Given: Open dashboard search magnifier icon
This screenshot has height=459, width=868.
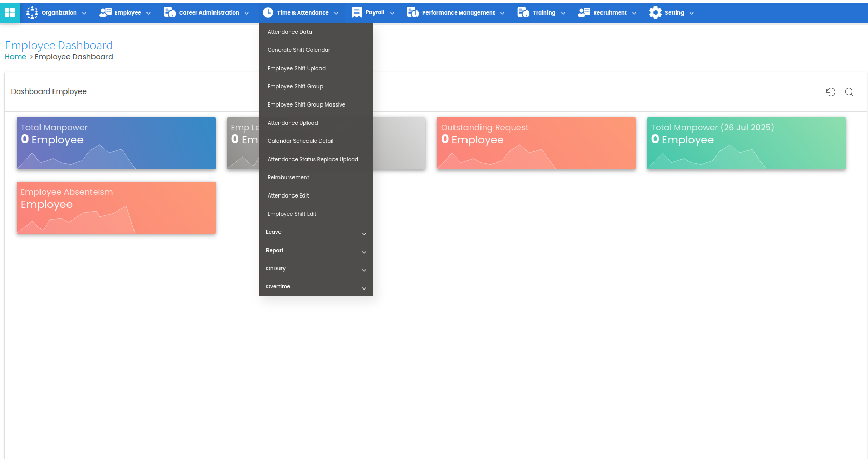Looking at the screenshot, I should click(849, 92).
